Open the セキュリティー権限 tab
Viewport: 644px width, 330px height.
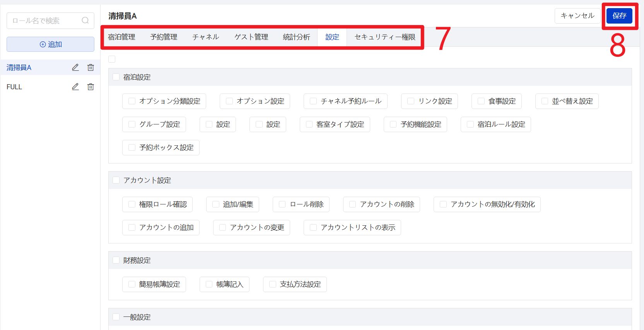coord(384,37)
